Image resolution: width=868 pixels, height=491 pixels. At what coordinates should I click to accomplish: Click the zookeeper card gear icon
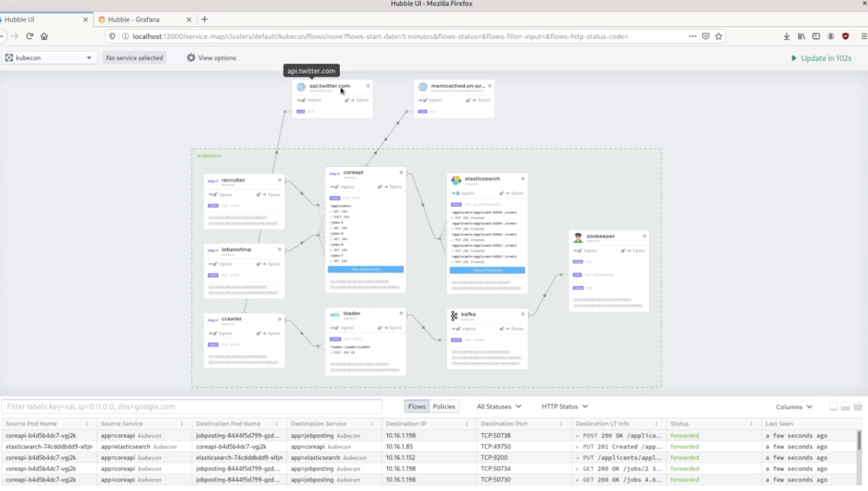pyautogui.click(x=644, y=236)
